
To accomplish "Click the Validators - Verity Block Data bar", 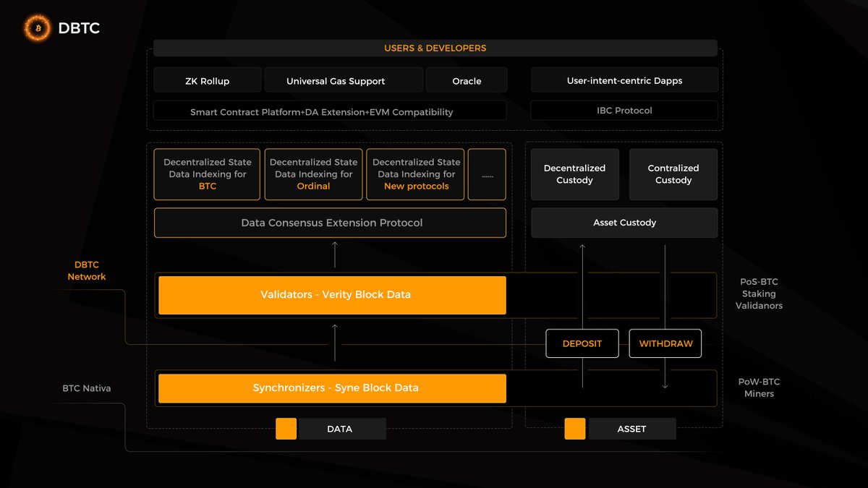I will click(331, 294).
